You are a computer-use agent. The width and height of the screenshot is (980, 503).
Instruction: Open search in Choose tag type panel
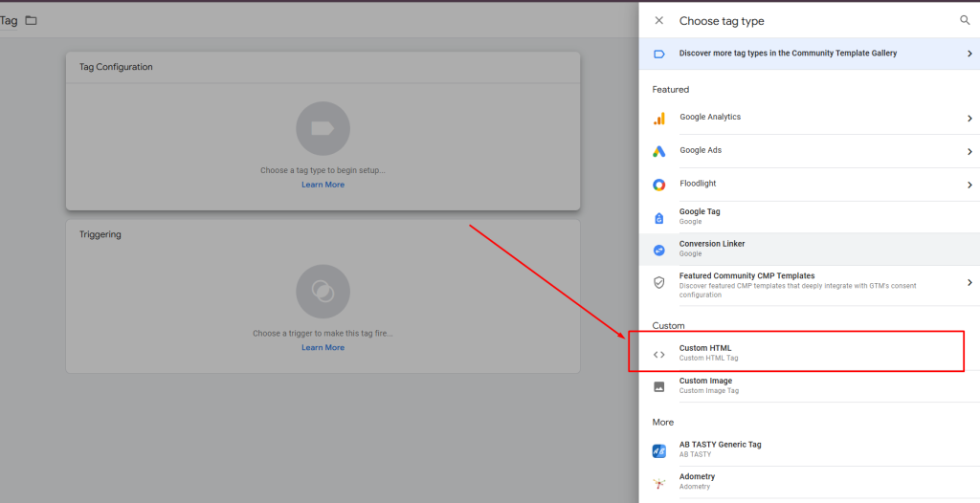pyautogui.click(x=965, y=21)
